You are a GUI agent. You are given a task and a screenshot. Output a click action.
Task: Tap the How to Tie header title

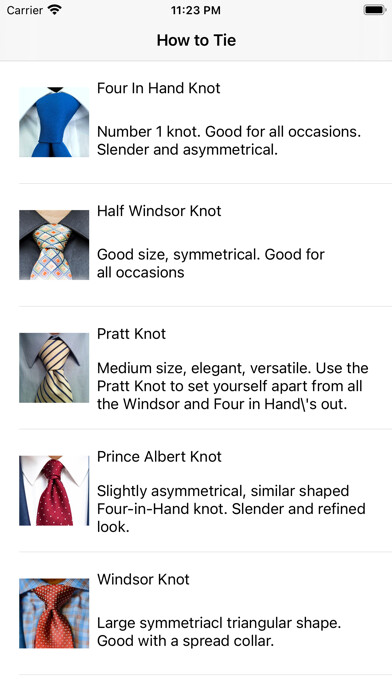(x=196, y=40)
